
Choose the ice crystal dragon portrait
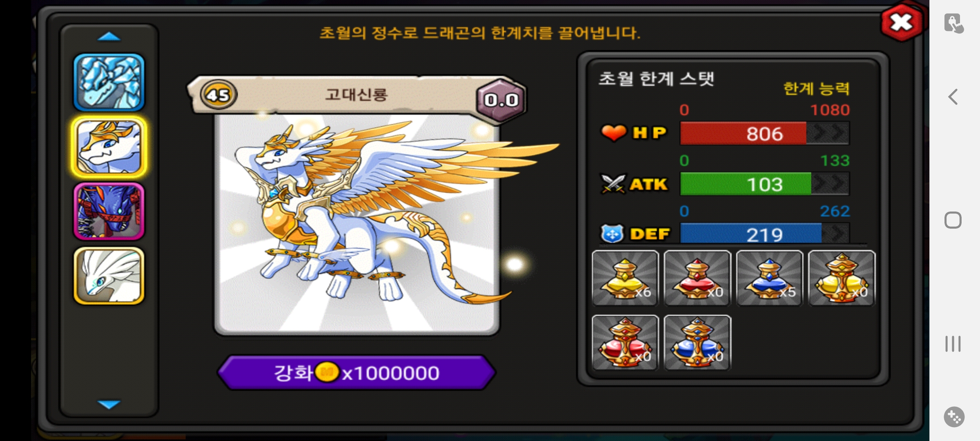[x=109, y=82]
